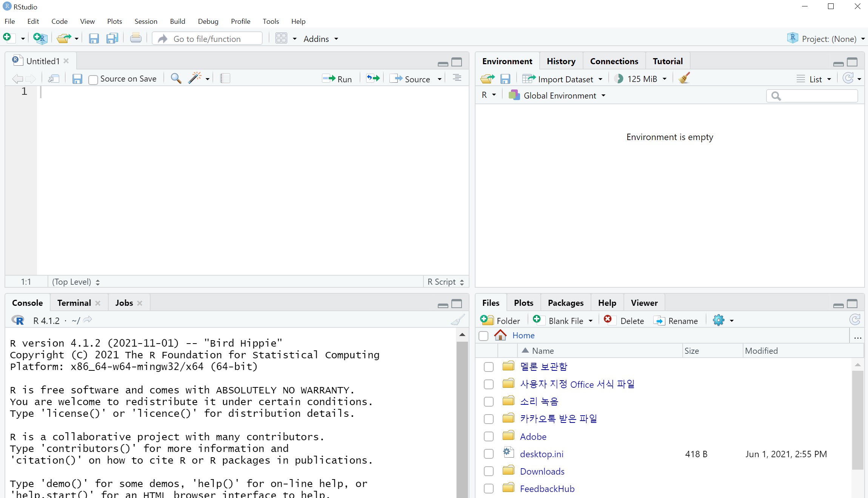Enable the Source on Save checkbox

(x=93, y=79)
